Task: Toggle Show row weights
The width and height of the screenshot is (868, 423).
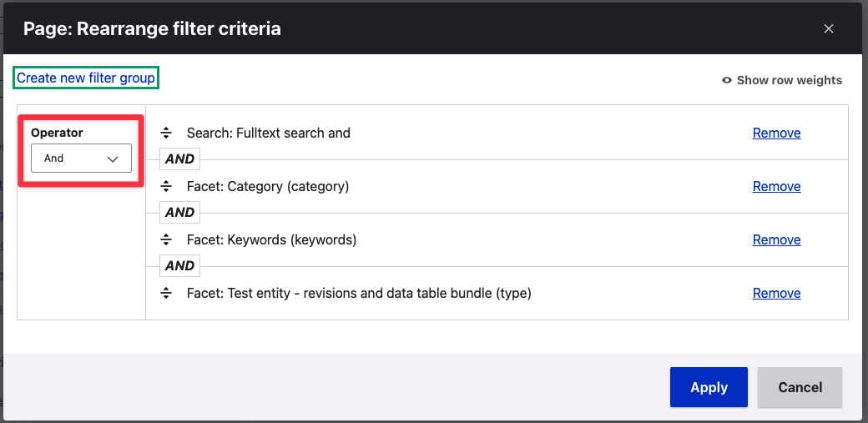Action: [789, 80]
